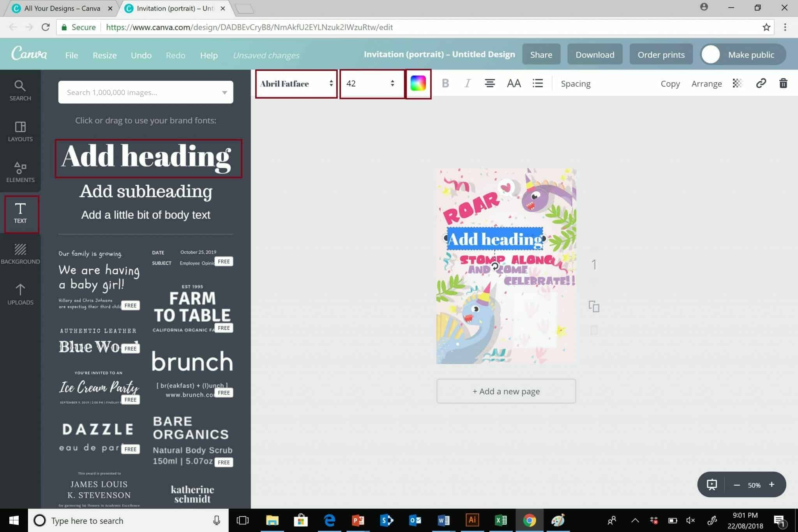Click the Italic formatting icon
Screen dimensions: 798x532
(x=468, y=83)
